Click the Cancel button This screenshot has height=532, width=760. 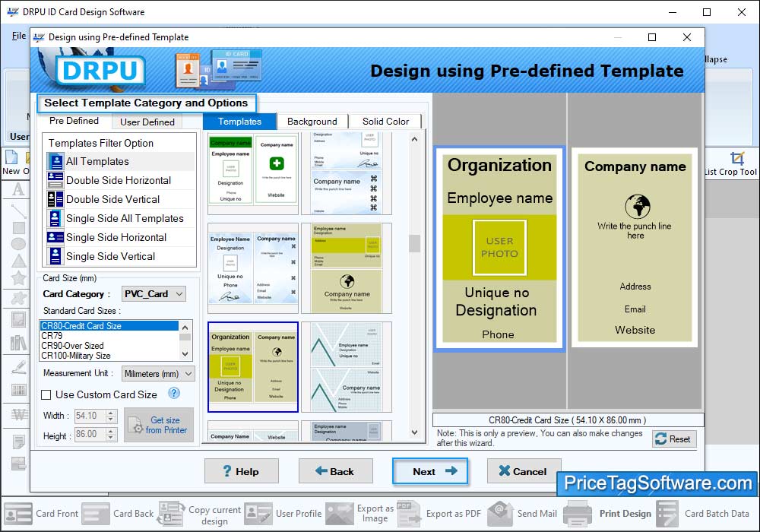pos(524,471)
